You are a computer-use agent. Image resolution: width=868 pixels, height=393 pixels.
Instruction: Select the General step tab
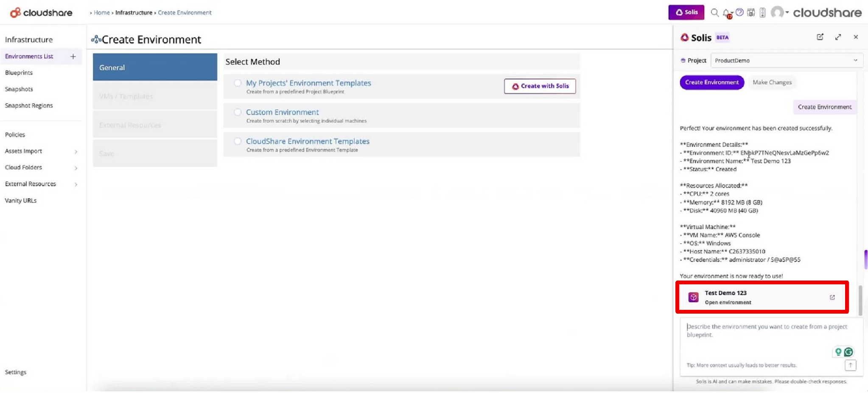(x=155, y=67)
